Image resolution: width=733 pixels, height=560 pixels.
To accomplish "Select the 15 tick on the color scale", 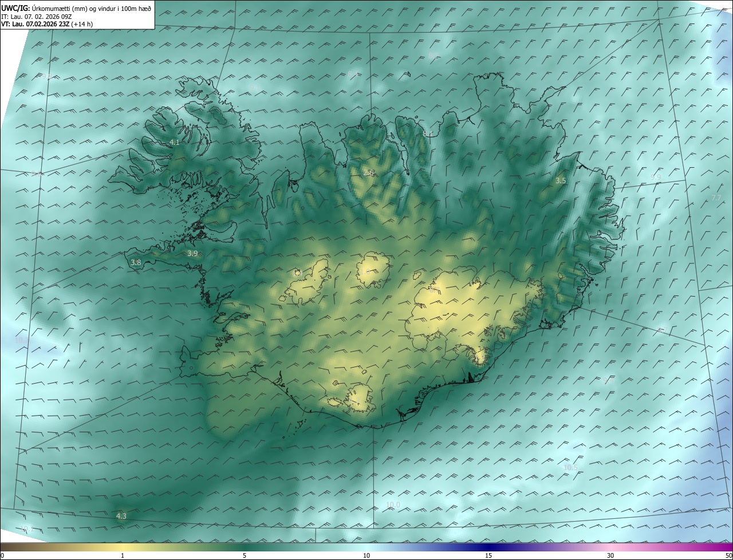I will (x=488, y=555).
